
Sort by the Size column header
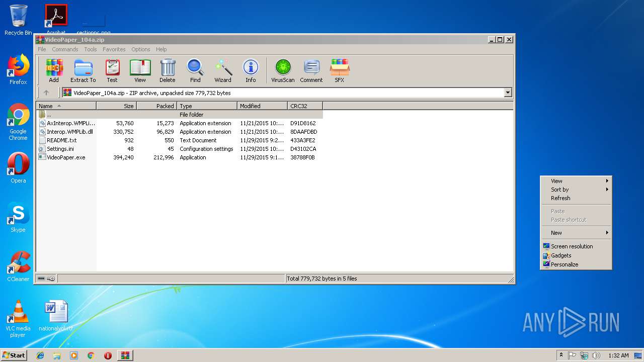pyautogui.click(x=116, y=106)
